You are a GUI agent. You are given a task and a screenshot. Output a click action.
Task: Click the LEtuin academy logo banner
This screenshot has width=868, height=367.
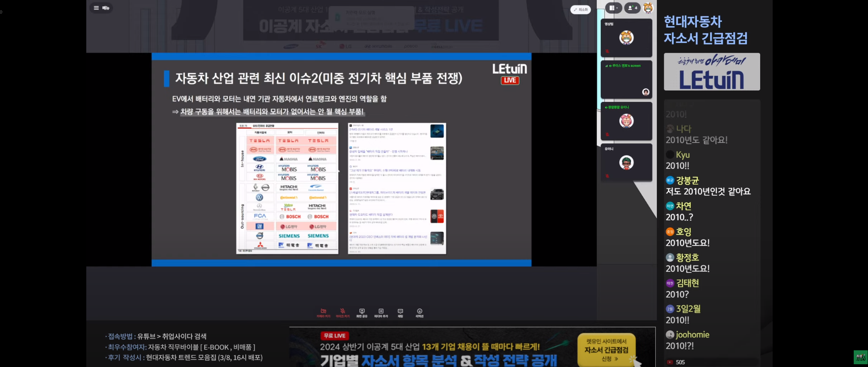point(712,72)
